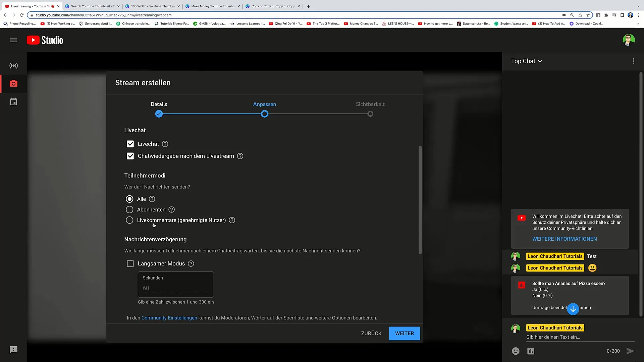Open the Datenschutz bookmark
Image resolution: width=644 pixels, height=362 pixels.
pyautogui.click(x=473, y=24)
